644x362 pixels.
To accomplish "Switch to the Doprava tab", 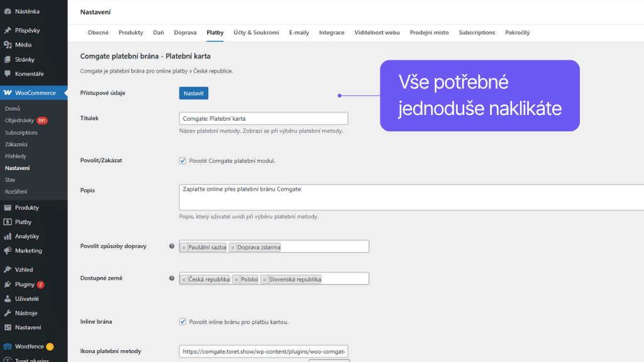I will coord(185,33).
